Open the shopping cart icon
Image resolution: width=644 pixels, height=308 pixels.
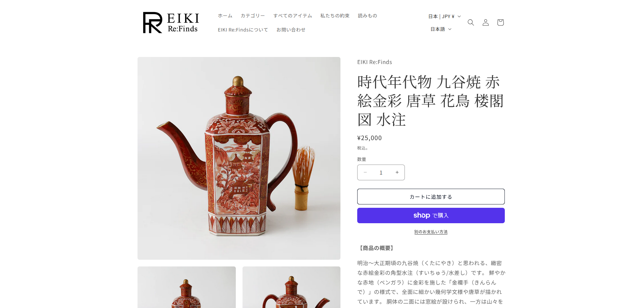click(x=500, y=22)
